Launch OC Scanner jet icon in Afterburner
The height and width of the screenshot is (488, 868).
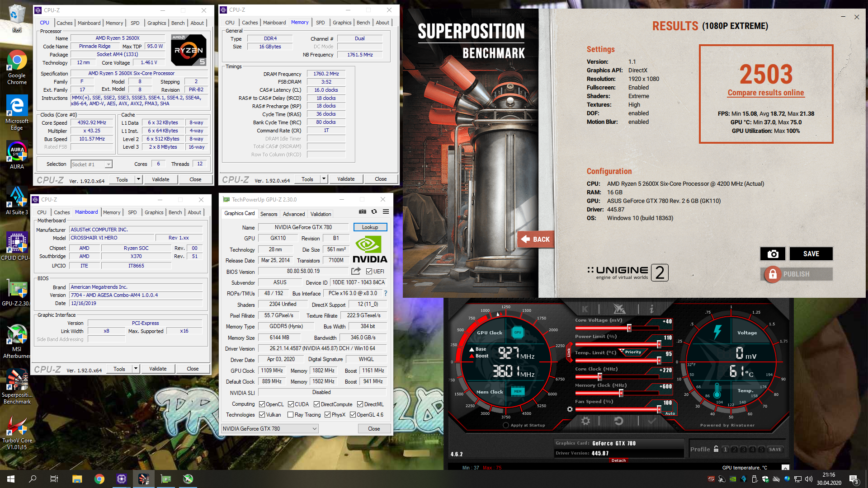click(619, 309)
